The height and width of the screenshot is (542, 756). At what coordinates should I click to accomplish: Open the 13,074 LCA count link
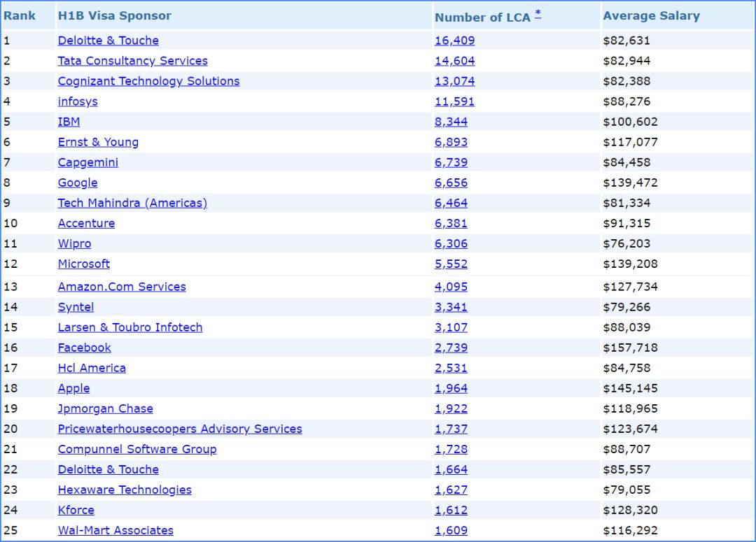pyautogui.click(x=455, y=81)
